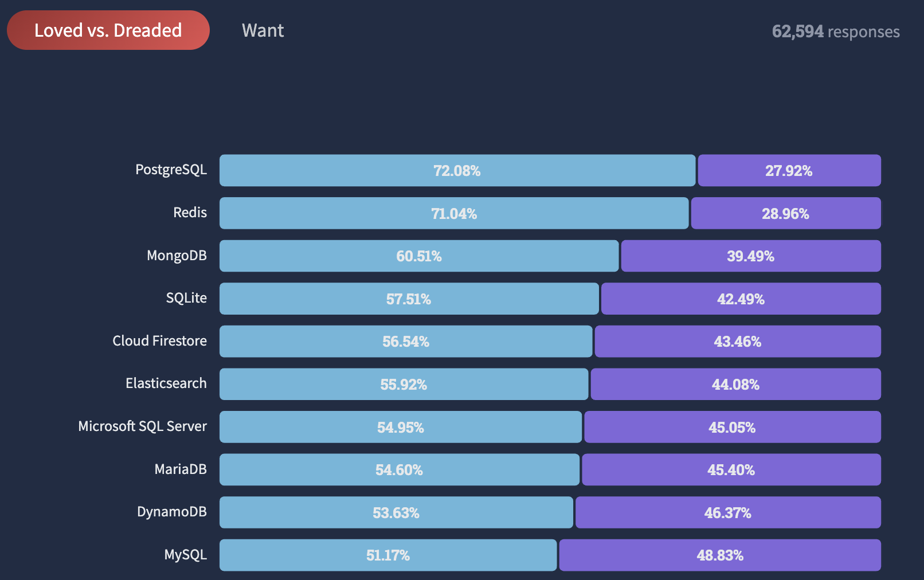The width and height of the screenshot is (924, 580).
Task: Switch to the Want tab
Action: pyautogui.click(x=263, y=30)
